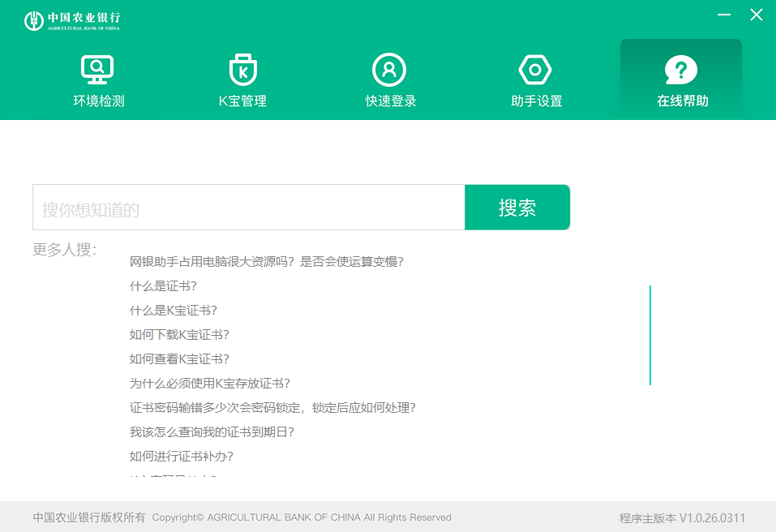Switch to K宝管理 tab label

243,101
